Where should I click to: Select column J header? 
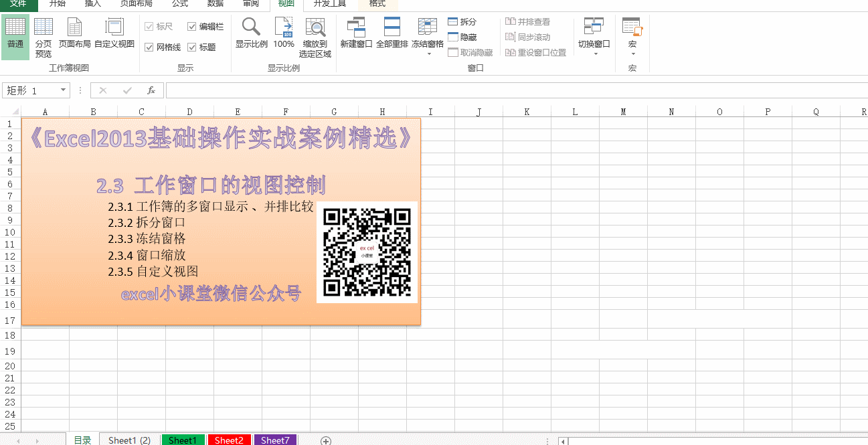click(479, 112)
